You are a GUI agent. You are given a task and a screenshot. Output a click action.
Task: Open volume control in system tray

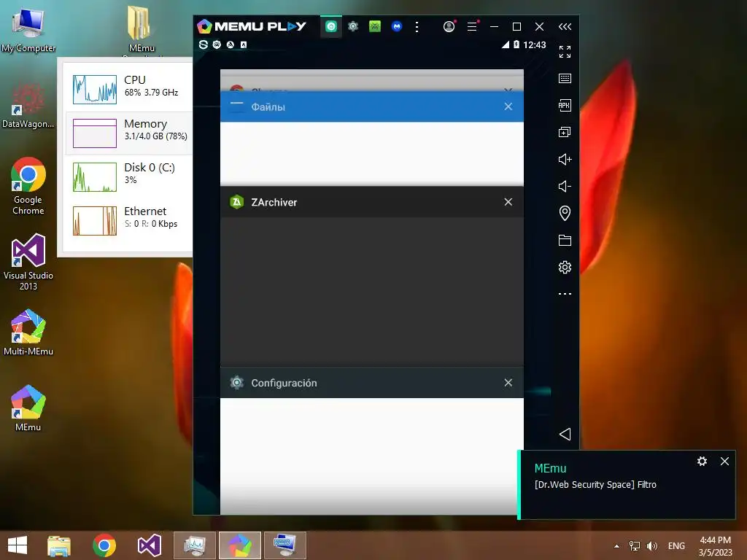(x=651, y=545)
